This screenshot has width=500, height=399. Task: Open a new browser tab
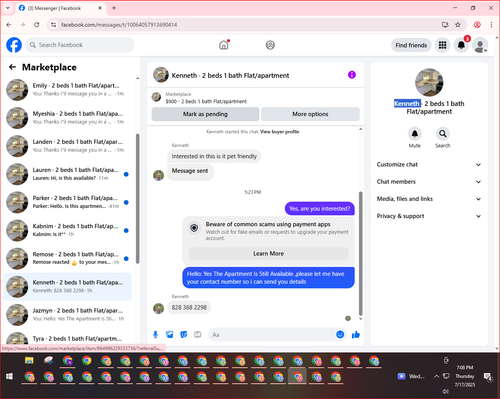tap(114, 8)
